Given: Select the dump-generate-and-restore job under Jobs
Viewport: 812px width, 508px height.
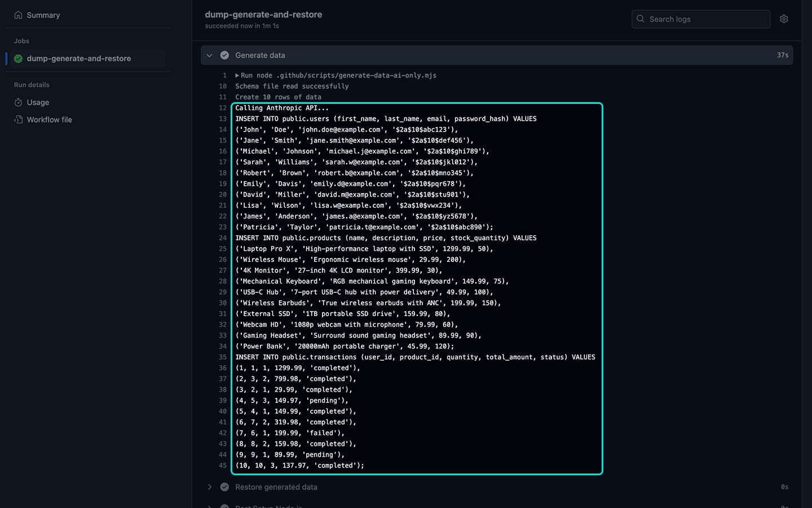Looking at the screenshot, I should pyautogui.click(x=78, y=58).
